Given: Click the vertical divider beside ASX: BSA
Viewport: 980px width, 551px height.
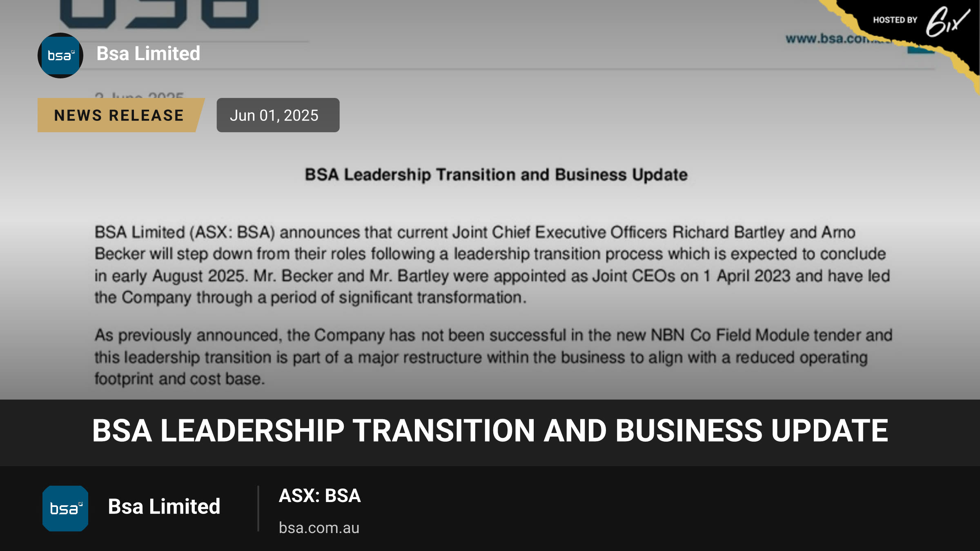Looking at the screenshot, I should point(258,508).
